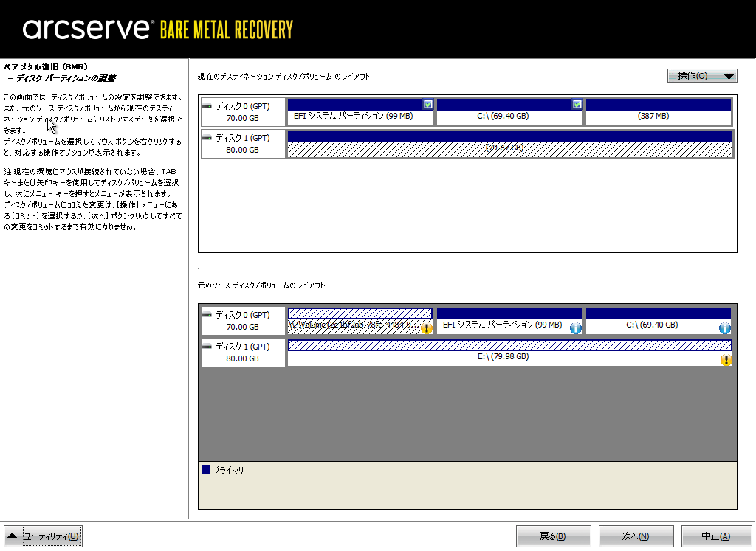The height and width of the screenshot is (551, 756).
Task: Click the プライマリ legend label text
Action: point(228,471)
